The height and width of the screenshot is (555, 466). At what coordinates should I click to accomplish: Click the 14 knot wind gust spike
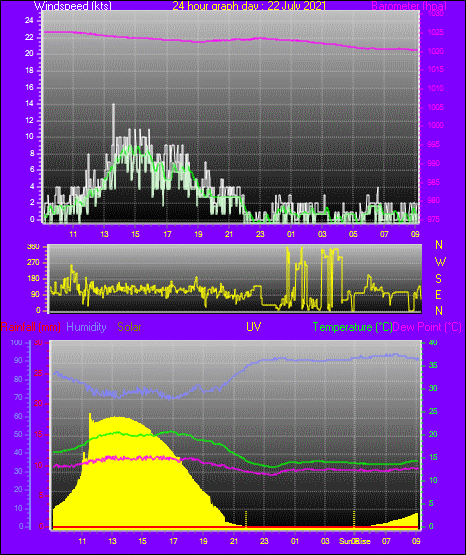(x=114, y=120)
